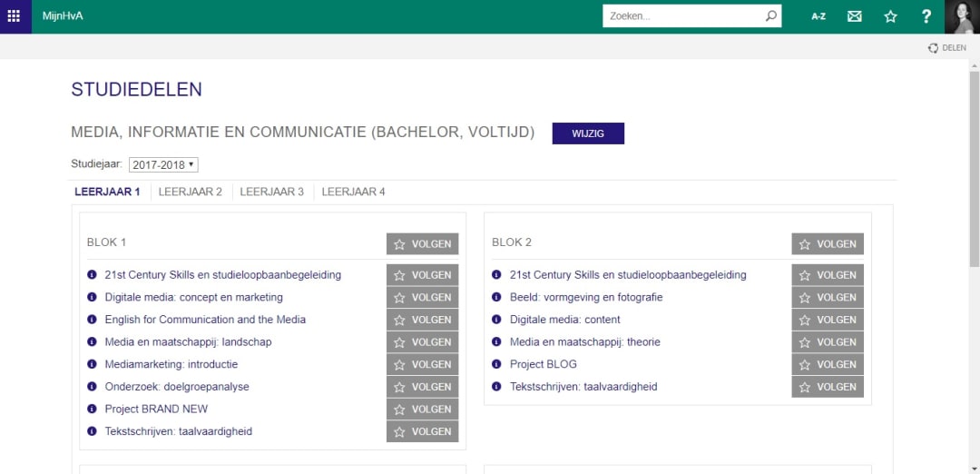This screenshot has width=980, height=474.
Task: Open Beeld: vormgeving en fotografie link
Action: 586,297
